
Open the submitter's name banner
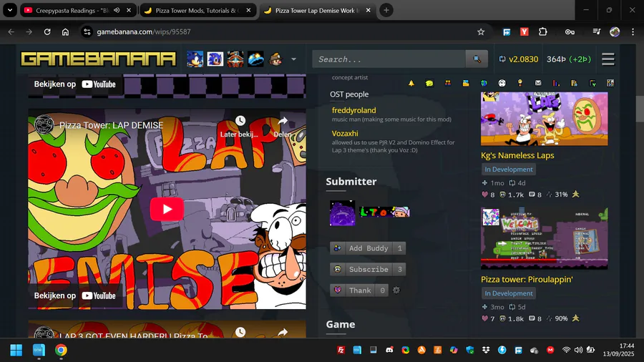384,212
